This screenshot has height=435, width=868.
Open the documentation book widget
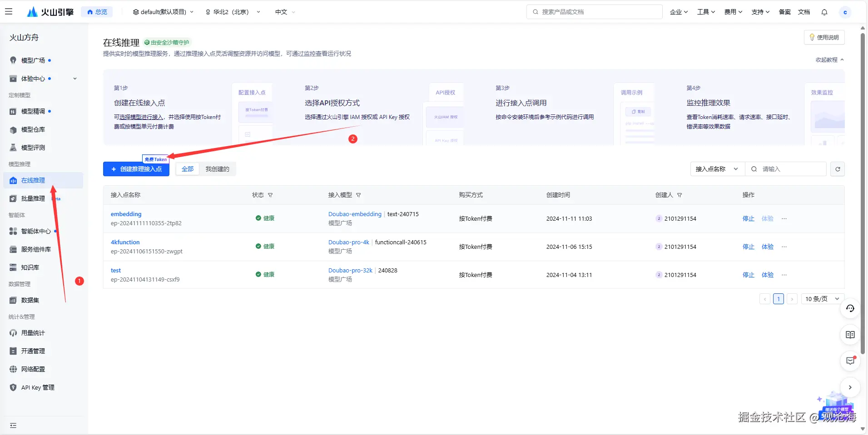(x=850, y=335)
